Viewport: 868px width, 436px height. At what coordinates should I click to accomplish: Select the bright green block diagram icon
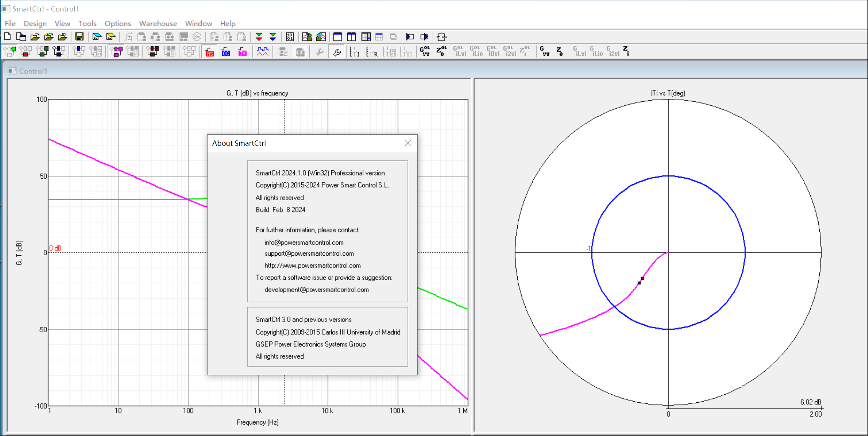pos(10,51)
